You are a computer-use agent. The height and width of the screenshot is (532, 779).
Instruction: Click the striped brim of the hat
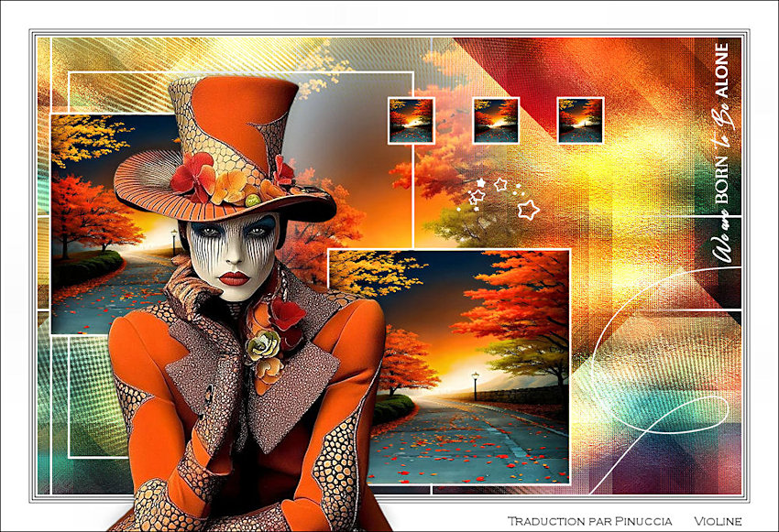(147, 183)
